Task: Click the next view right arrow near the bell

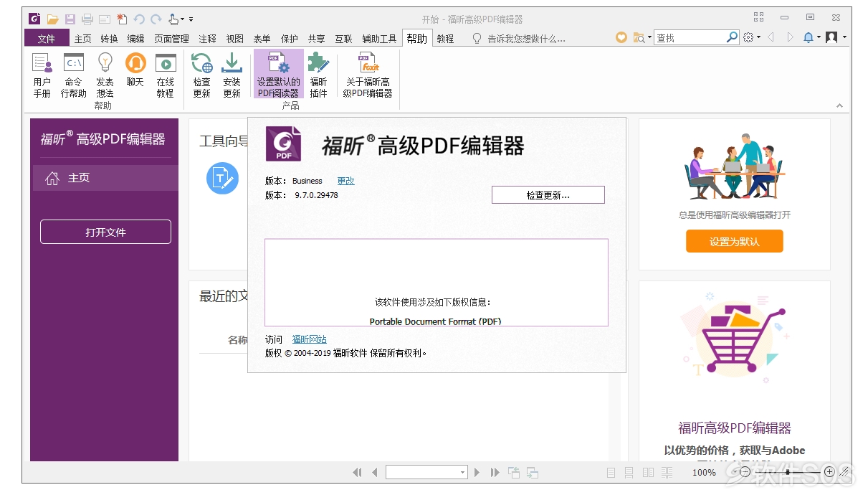Action: (791, 37)
